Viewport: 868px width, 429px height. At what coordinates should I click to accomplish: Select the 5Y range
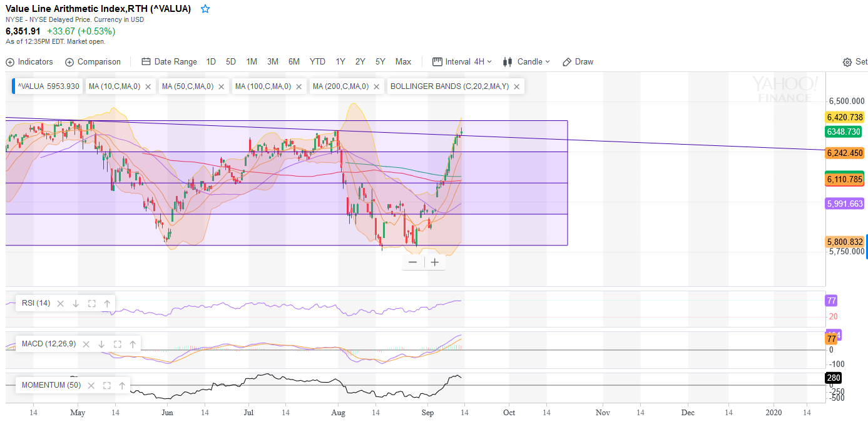click(x=380, y=61)
